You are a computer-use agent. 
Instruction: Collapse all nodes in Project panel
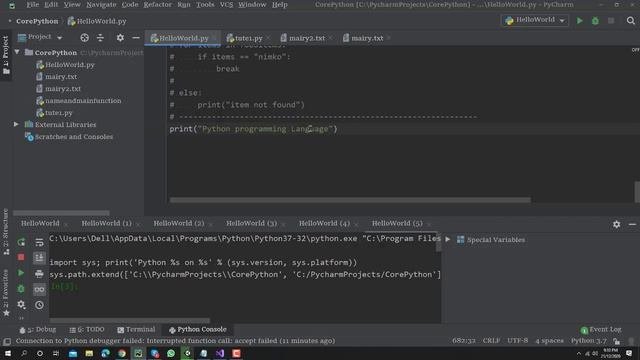click(x=100, y=38)
